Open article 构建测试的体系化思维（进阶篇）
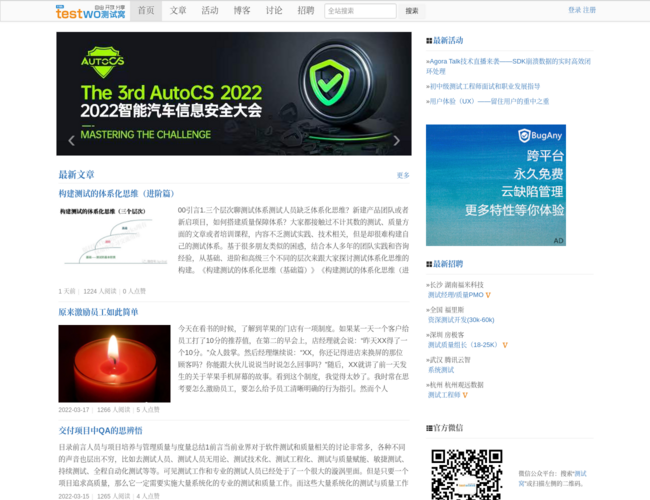650x500 pixels. pos(115,193)
